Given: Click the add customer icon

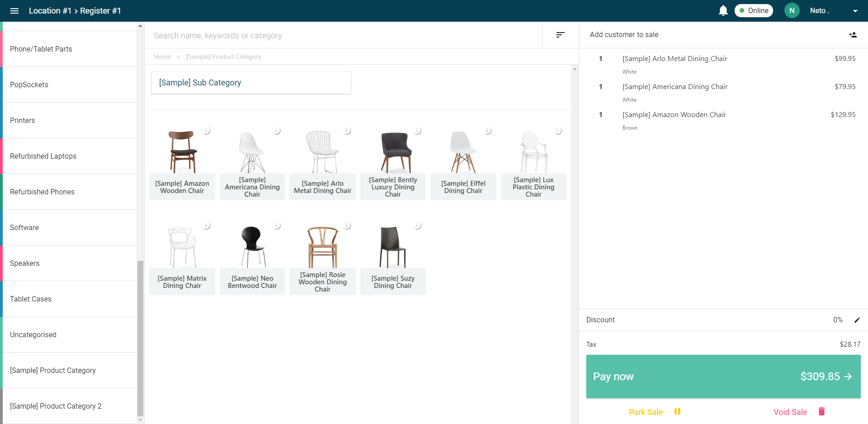Looking at the screenshot, I should pos(853,35).
